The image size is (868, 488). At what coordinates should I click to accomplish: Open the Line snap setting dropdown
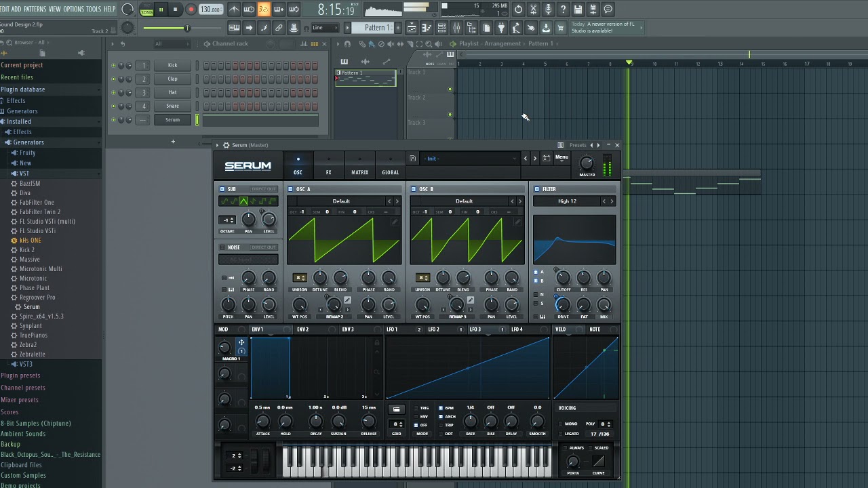point(325,28)
